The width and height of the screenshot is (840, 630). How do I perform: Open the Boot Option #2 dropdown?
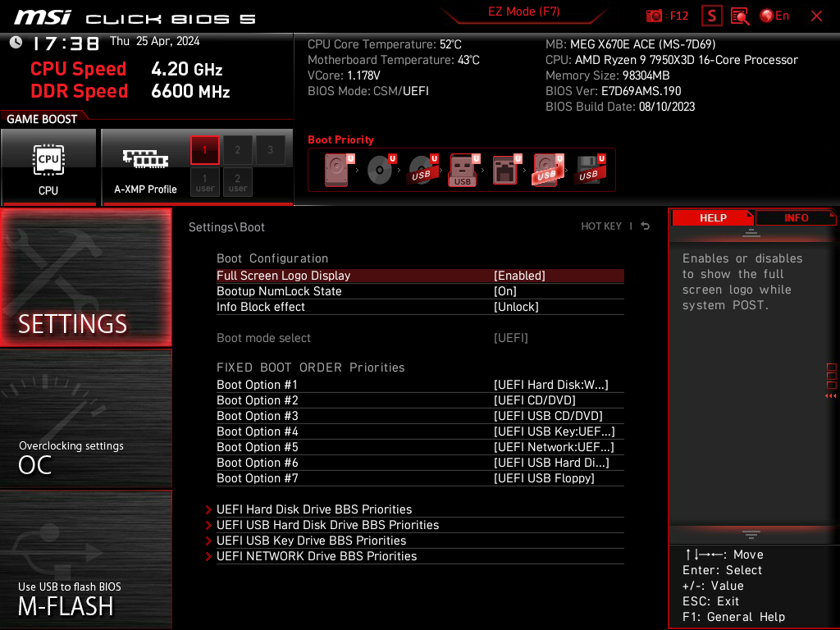pos(420,400)
